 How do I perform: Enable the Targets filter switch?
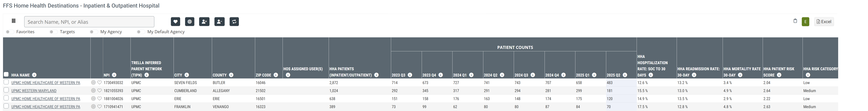pyautogui.click(x=53, y=32)
